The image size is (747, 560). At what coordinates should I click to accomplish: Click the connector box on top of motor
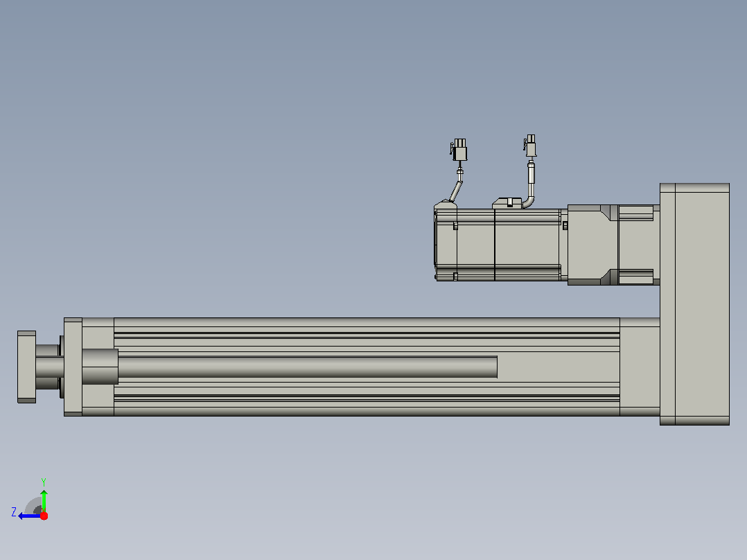point(507,204)
